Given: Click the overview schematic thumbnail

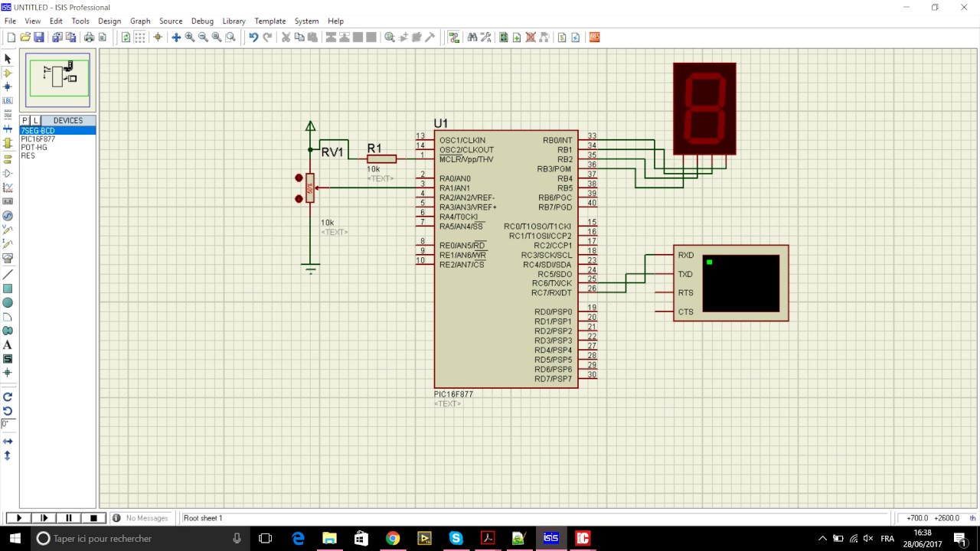Looking at the screenshot, I should [x=57, y=80].
